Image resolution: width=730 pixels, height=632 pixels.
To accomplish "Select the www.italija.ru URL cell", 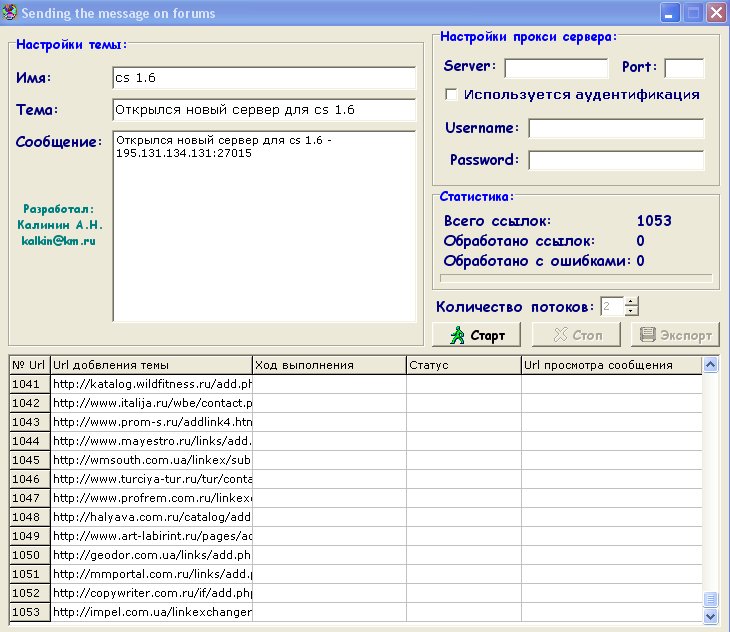I will 151,403.
